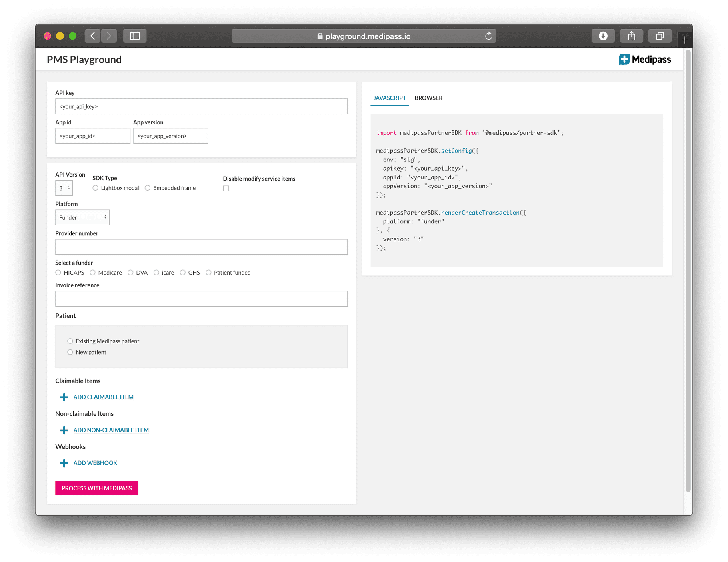
Task: Click the plus icon beside ADD NON-CLAIMABLE ITEM
Action: tap(64, 430)
